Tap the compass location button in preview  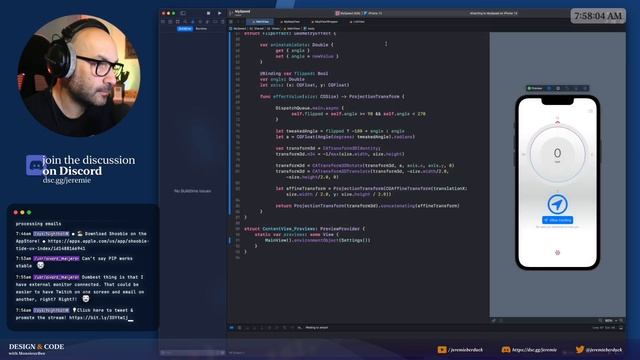(x=557, y=204)
